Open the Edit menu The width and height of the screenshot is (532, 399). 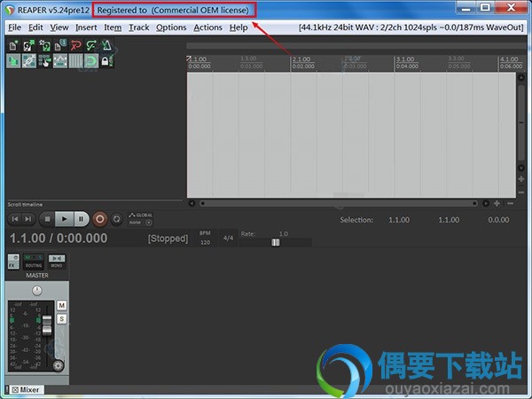click(x=35, y=27)
